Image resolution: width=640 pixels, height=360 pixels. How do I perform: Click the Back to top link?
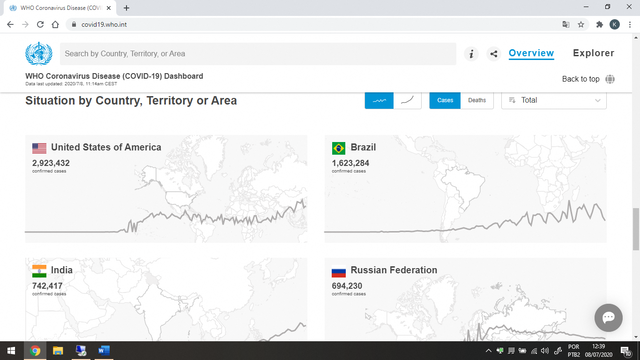click(580, 79)
